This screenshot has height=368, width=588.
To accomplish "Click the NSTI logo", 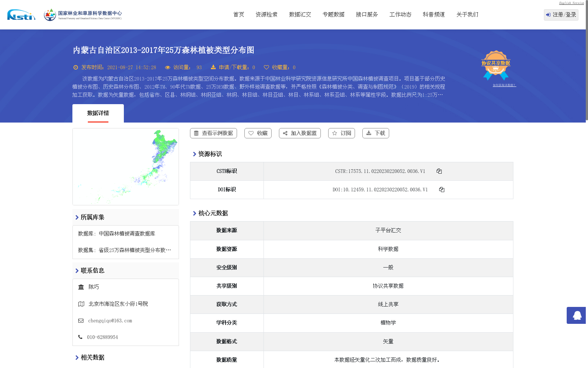I will tap(21, 15).
